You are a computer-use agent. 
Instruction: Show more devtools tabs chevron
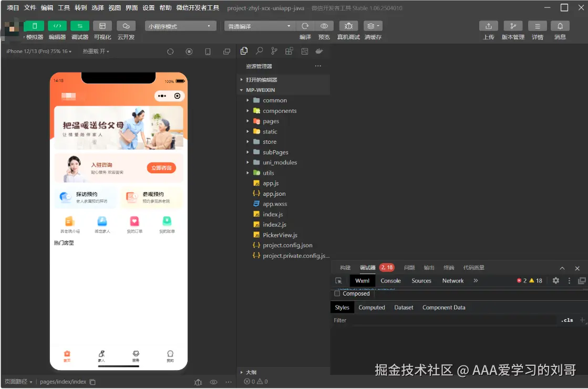pos(476,281)
